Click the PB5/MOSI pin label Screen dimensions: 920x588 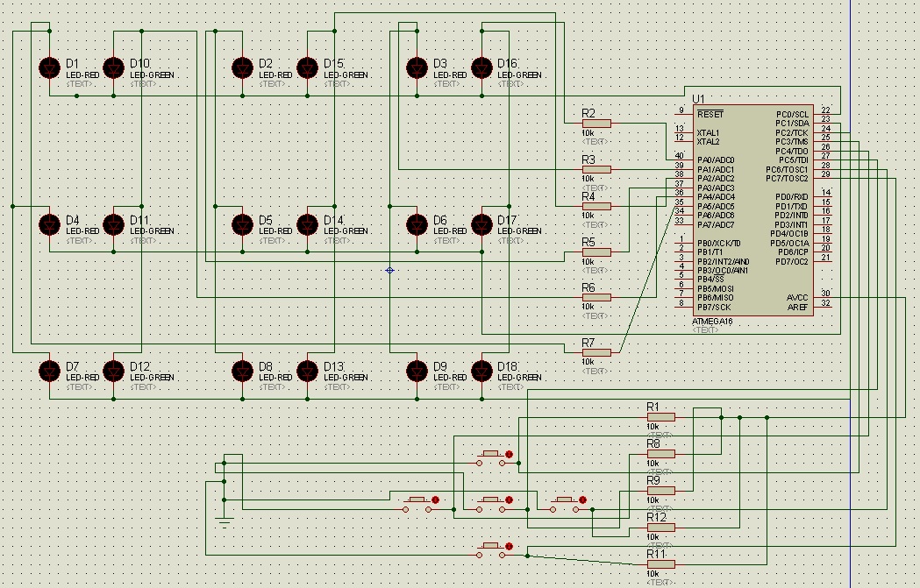[716, 289]
